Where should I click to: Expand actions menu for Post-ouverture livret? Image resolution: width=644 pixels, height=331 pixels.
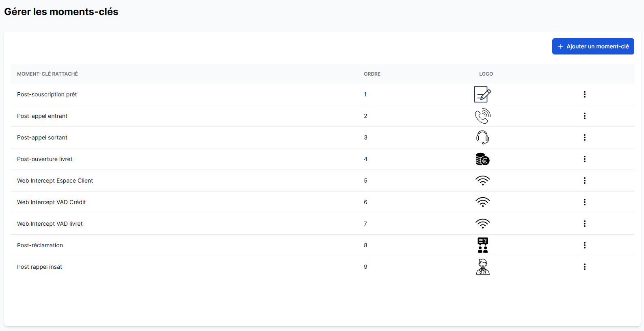pos(584,159)
